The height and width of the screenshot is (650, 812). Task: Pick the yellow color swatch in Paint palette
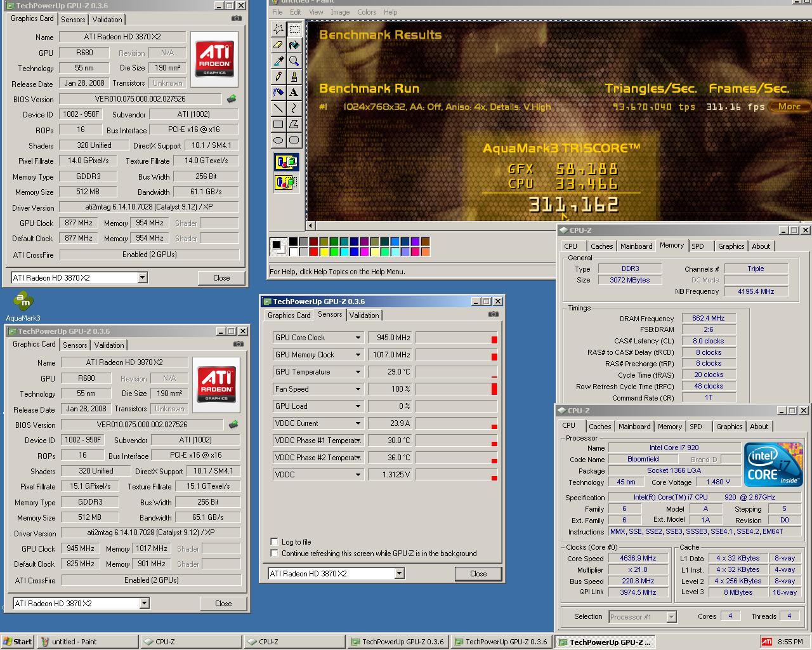pos(324,251)
